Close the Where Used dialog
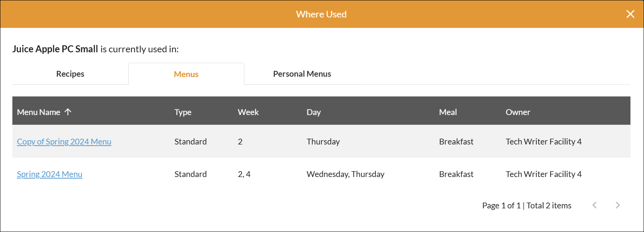The image size is (644, 232). 630,14
